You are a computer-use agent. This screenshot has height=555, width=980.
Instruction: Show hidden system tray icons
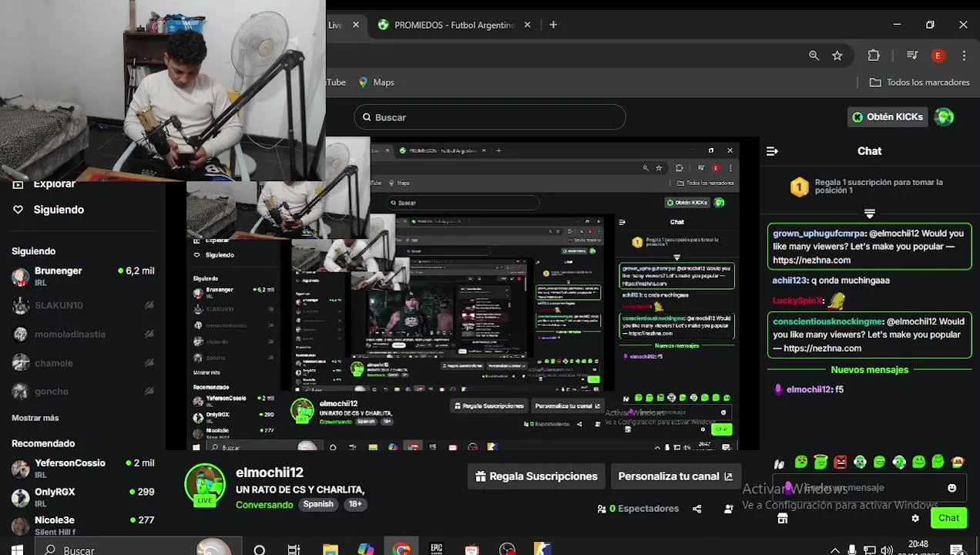[834, 550]
